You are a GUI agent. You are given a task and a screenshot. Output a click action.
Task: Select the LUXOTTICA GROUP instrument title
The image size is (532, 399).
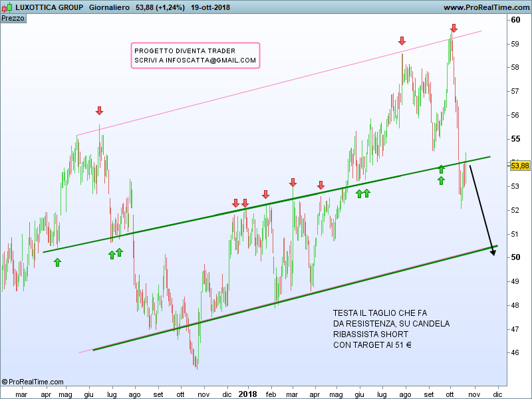[49, 7]
